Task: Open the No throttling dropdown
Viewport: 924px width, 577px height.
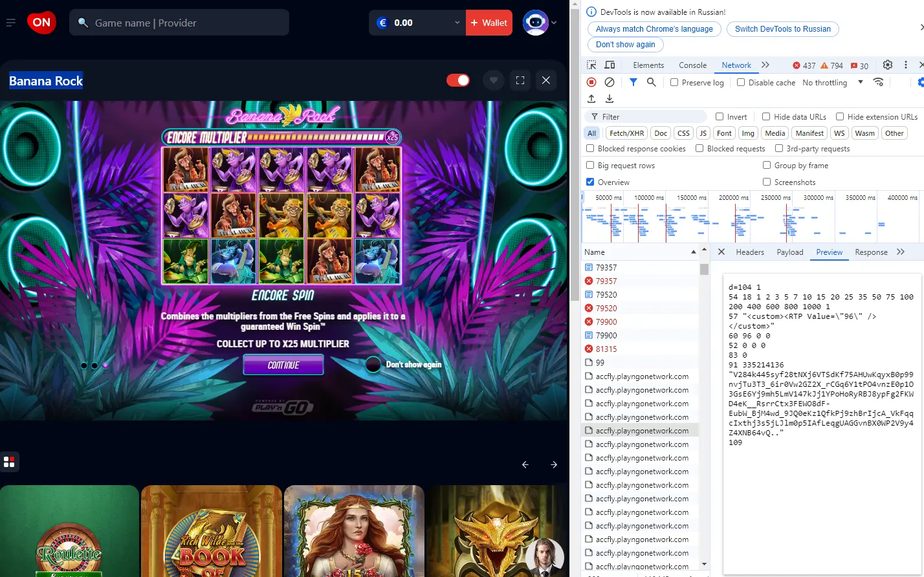Action: [x=833, y=82]
